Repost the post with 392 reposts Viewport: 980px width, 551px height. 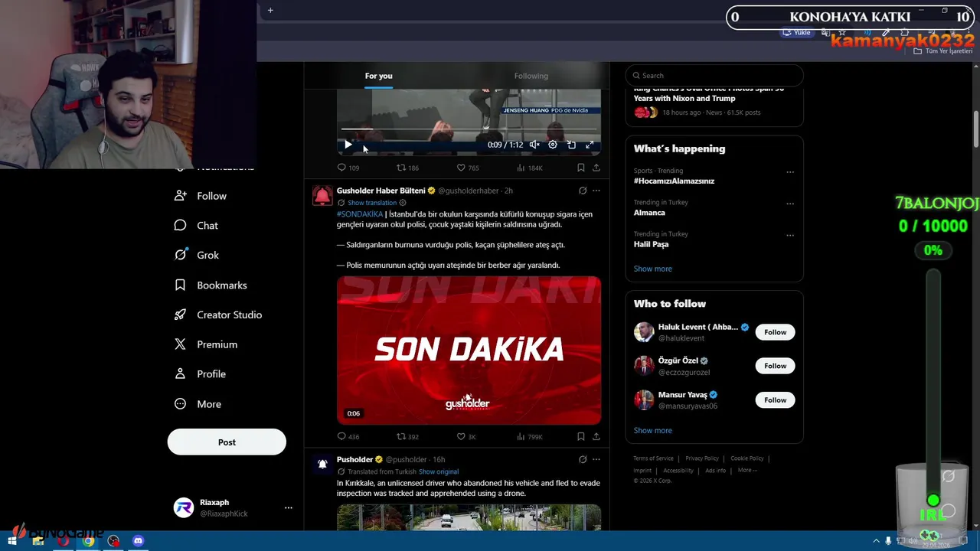click(x=407, y=437)
